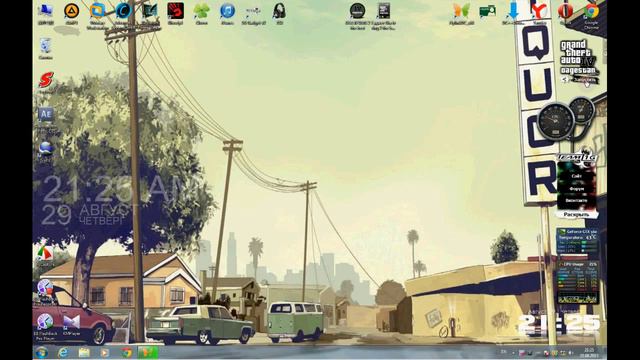
Task: Launch Bloody red hand shortcut
Action: click(x=175, y=13)
